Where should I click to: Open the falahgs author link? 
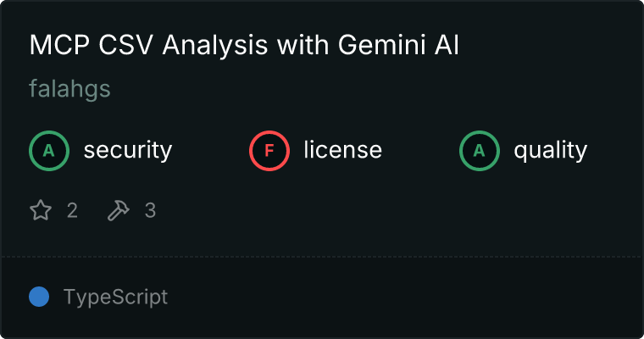(x=69, y=89)
